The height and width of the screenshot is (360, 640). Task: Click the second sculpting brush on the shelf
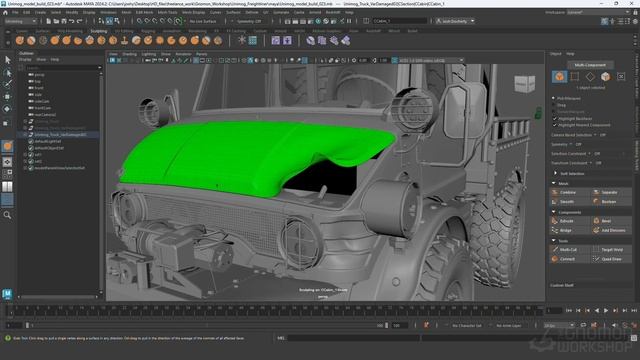point(31,40)
